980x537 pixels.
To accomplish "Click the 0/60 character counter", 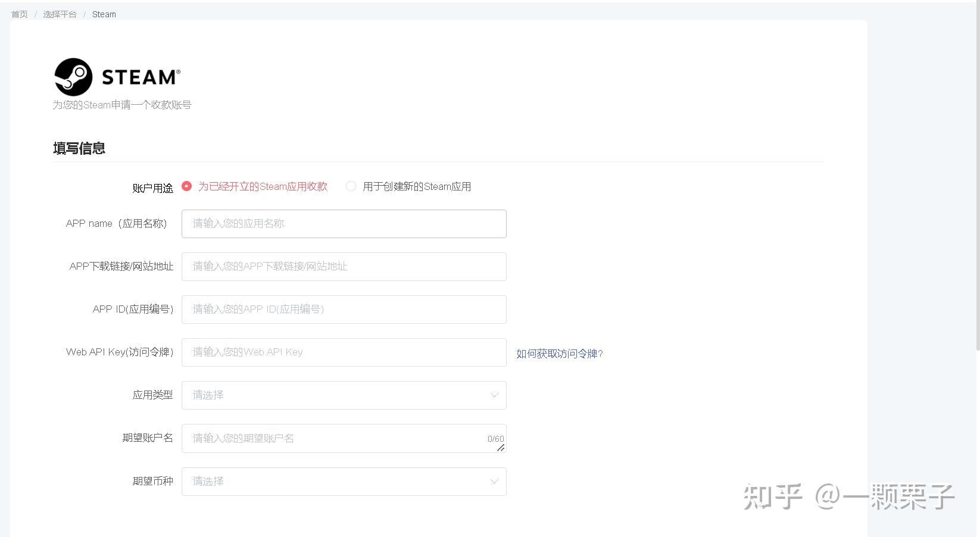I will click(495, 438).
